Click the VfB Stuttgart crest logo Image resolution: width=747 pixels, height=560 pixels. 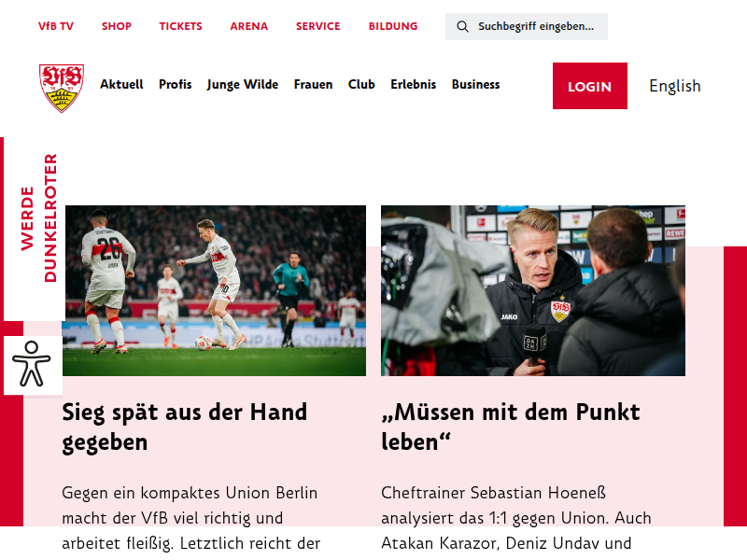click(62, 88)
